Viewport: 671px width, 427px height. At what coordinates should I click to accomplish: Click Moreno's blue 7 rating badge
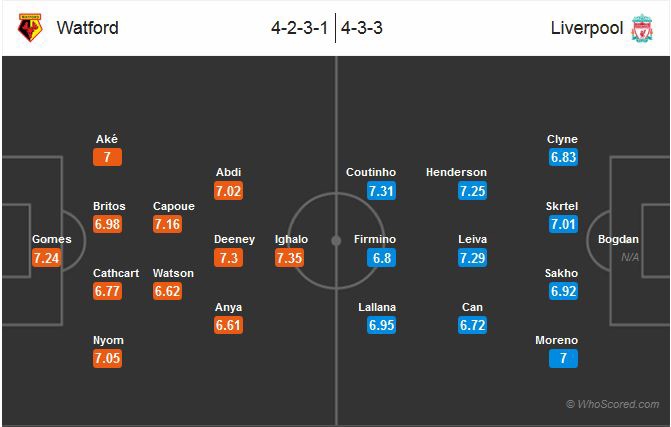562,359
